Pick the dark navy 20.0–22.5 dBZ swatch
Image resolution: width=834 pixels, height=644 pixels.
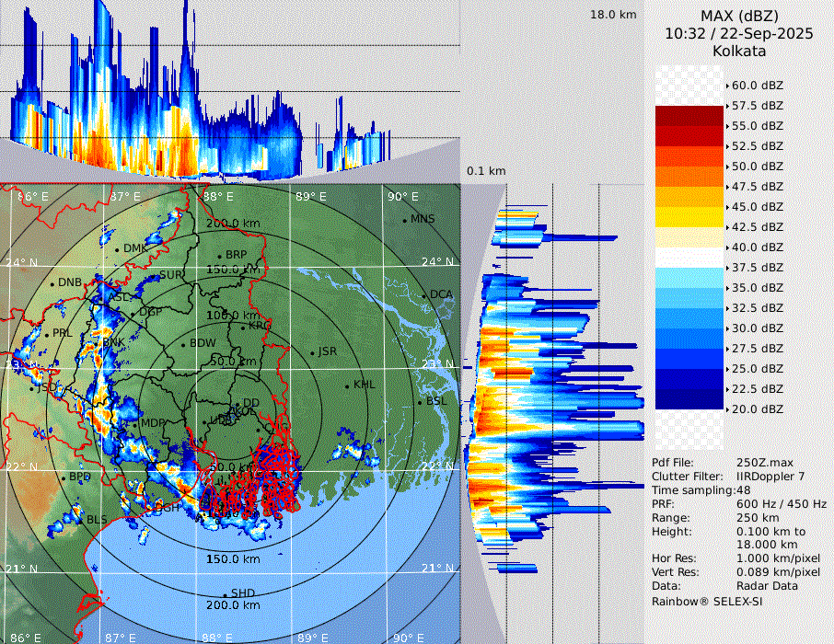[x=689, y=399]
